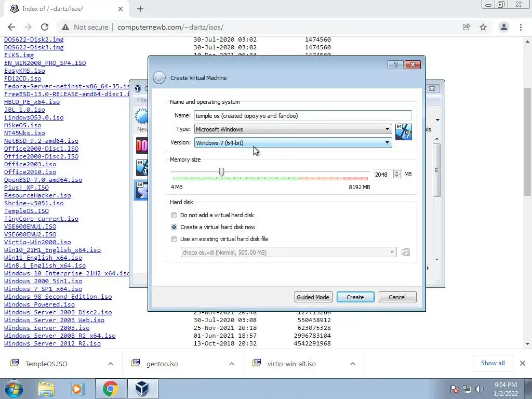The width and height of the screenshot is (532, 399).
Task: Click the browser page vertical scrollbar
Action: [527, 142]
